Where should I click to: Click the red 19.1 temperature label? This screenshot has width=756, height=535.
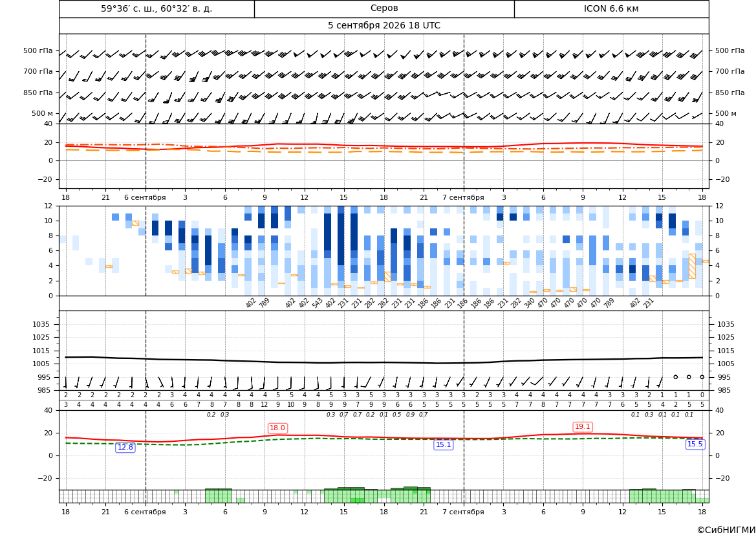click(x=583, y=426)
